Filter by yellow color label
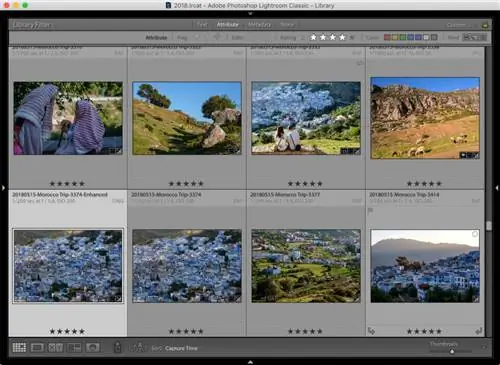 [x=395, y=37]
